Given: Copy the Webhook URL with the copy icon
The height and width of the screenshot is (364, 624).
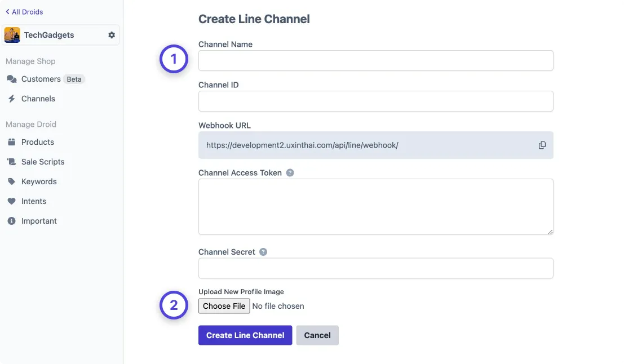Looking at the screenshot, I should [x=542, y=145].
